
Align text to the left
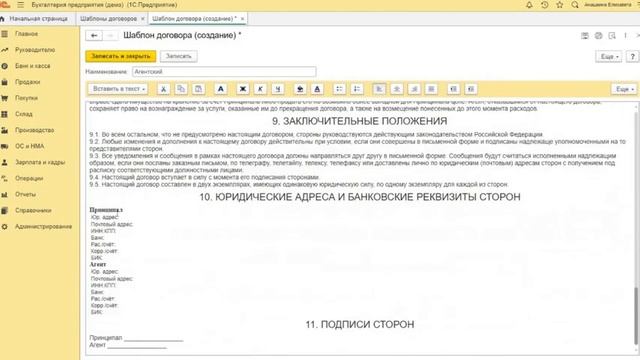coord(379,89)
